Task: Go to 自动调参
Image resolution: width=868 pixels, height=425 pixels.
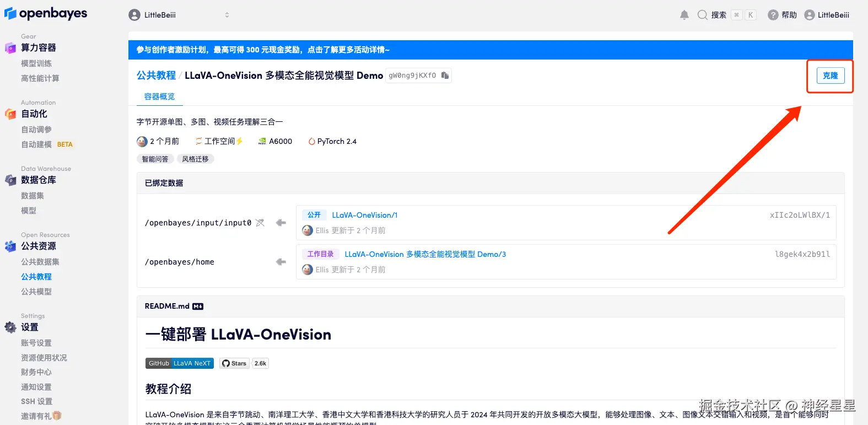Action: (36, 130)
